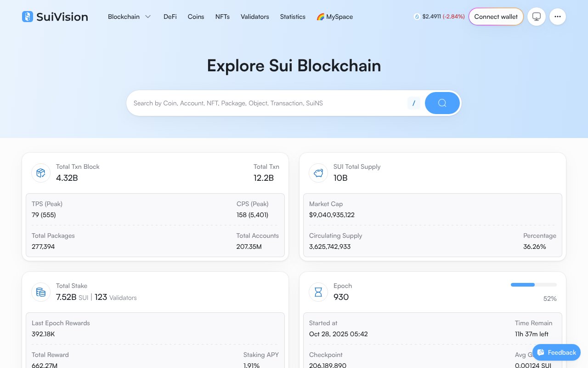Viewport: 588px width, 368px height.
Task: Click the Feedback button
Action: [557, 352]
